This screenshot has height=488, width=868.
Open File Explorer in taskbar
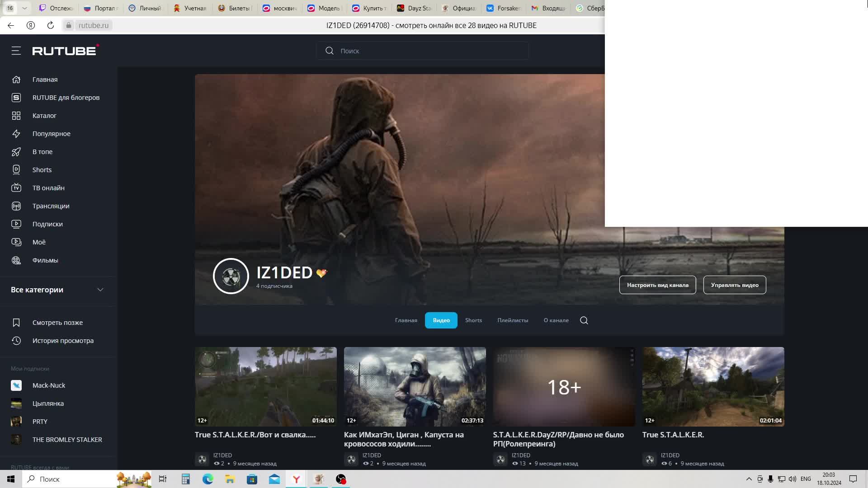point(230,479)
